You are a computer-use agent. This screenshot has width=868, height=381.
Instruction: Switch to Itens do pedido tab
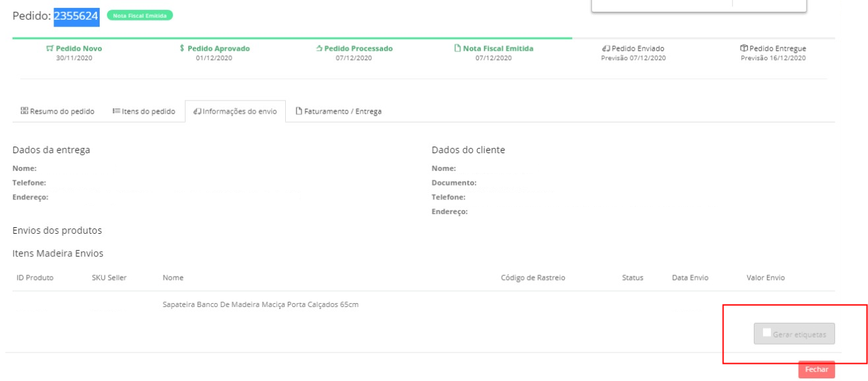pos(143,111)
